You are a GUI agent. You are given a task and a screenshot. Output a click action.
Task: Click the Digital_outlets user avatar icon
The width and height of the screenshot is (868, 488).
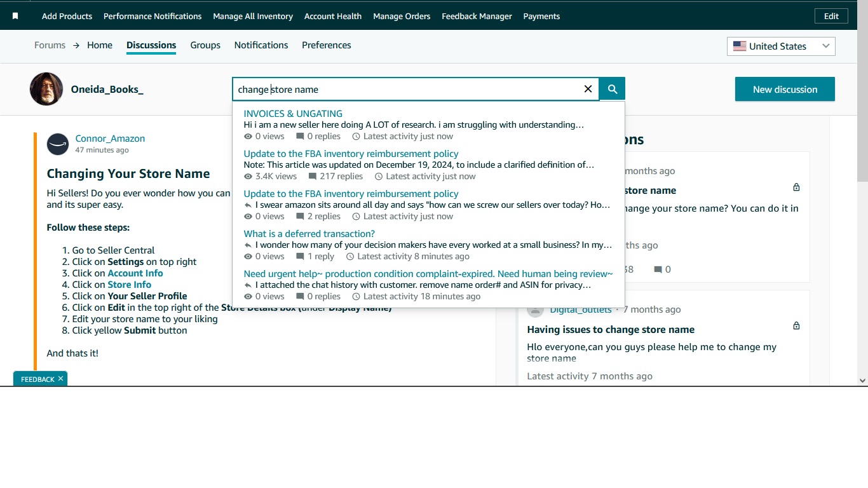[x=535, y=310]
